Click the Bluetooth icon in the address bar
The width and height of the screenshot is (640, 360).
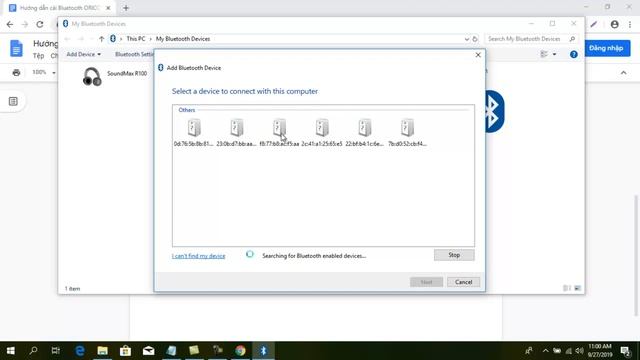(113, 39)
